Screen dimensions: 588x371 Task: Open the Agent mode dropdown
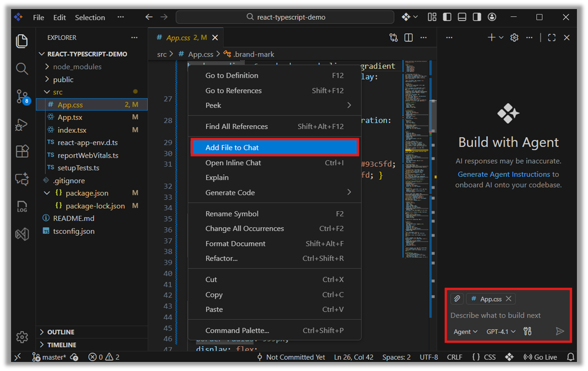pyautogui.click(x=465, y=332)
